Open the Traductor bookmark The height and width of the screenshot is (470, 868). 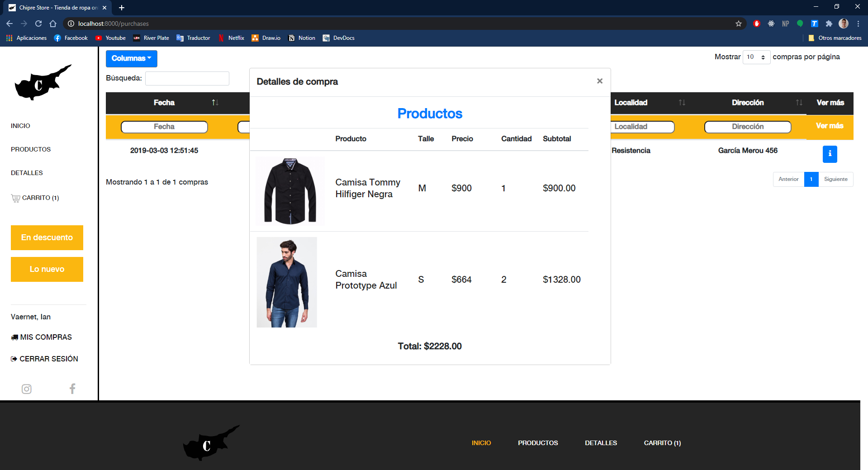coord(193,38)
